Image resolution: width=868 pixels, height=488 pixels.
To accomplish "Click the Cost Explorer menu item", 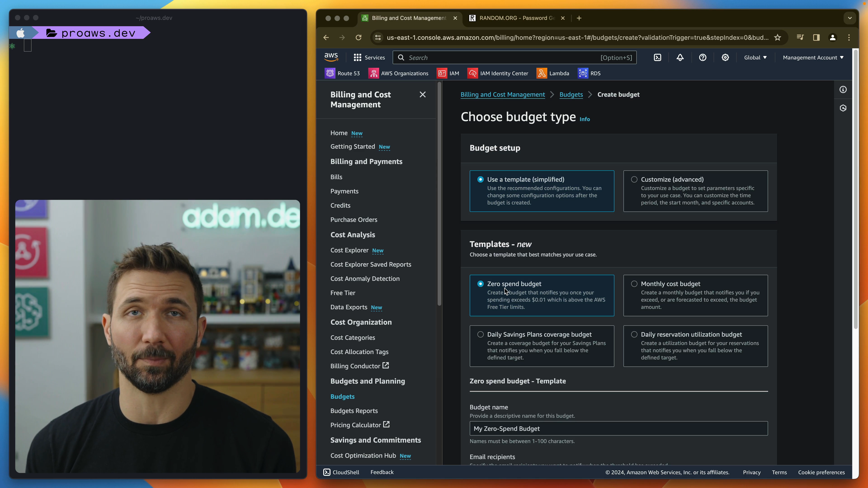I will click(x=349, y=250).
